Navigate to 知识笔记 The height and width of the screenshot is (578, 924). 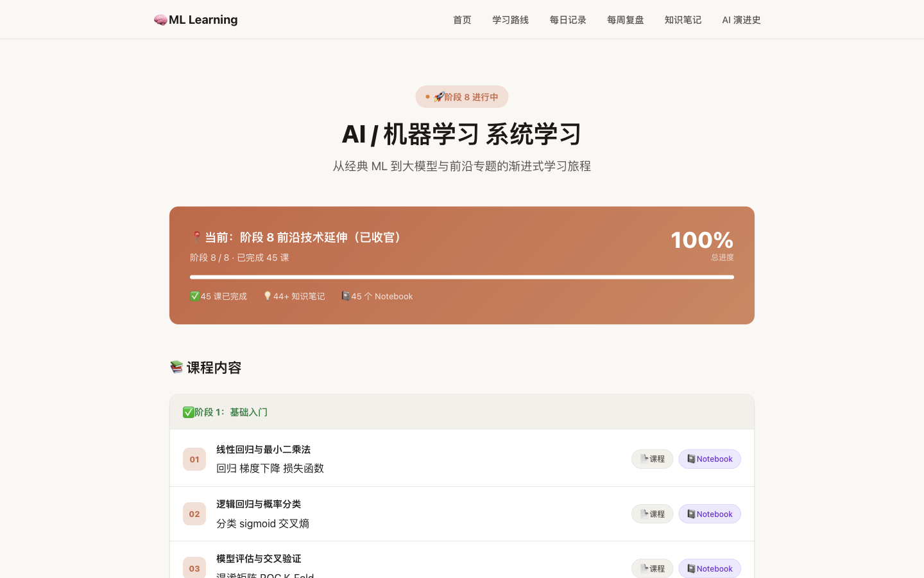tap(683, 20)
